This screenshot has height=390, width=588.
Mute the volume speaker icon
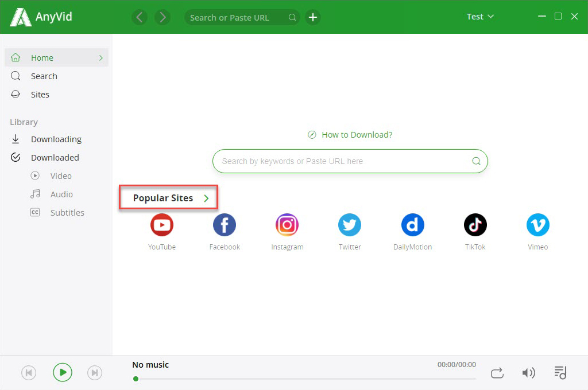pyautogui.click(x=528, y=373)
